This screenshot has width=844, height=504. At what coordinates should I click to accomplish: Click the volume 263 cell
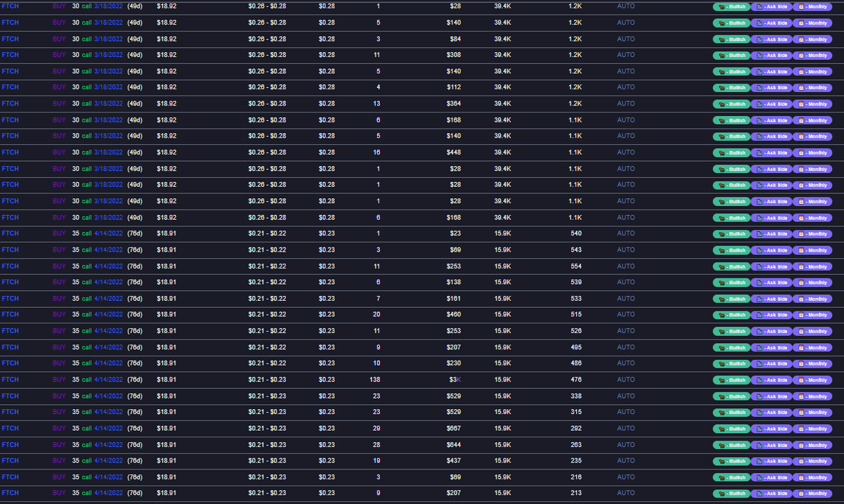point(575,444)
